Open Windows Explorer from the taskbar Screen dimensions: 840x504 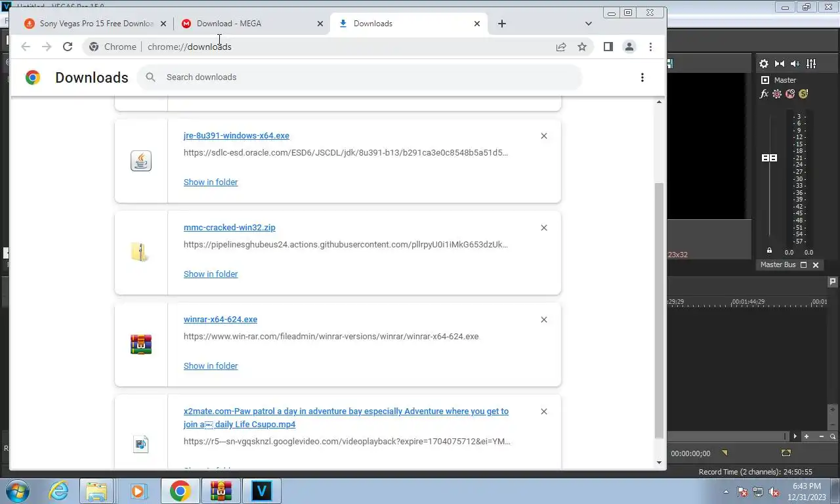97,491
